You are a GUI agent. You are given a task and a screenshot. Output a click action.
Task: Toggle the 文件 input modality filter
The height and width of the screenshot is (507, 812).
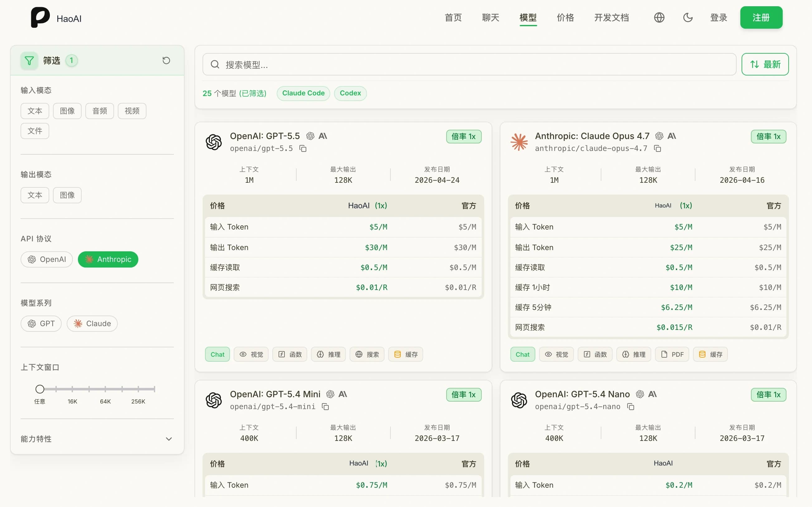pyautogui.click(x=35, y=131)
